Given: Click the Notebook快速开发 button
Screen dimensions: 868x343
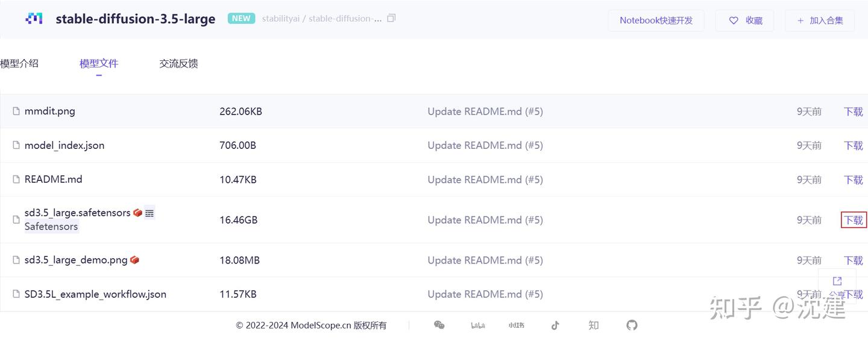Looking at the screenshot, I should pos(656,20).
